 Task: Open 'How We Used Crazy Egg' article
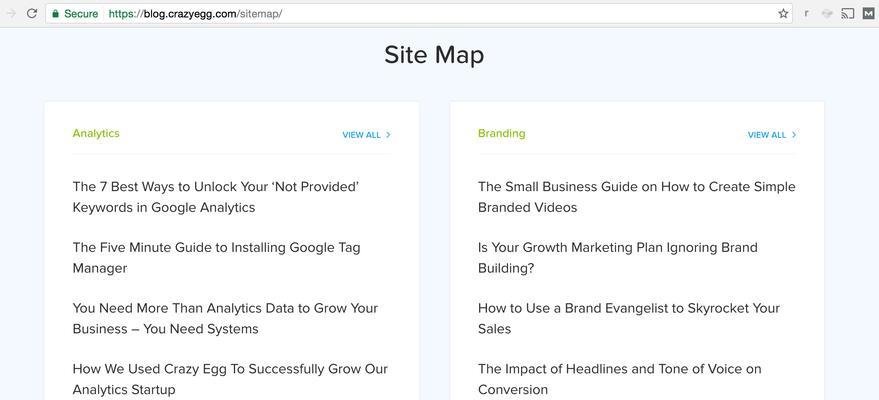(x=230, y=379)
